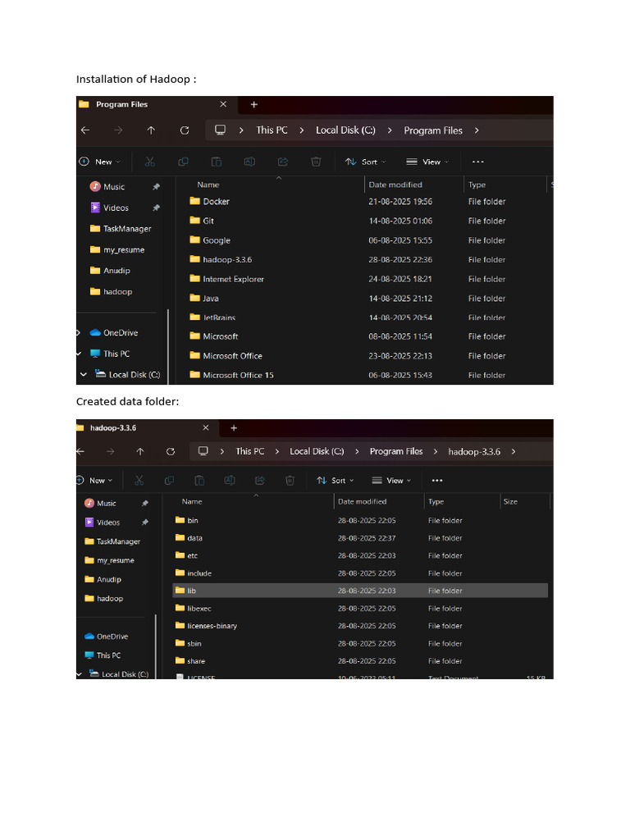Click Rename icon in Program Files toolbar
The image size is (630, 840).
pyautogui.click(x=249, y=162)
